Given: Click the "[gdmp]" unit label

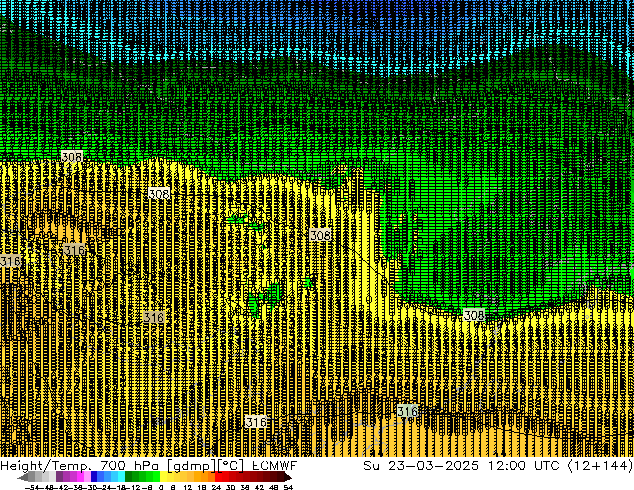Looking at the screenshot, I should [x=191, y=466].
